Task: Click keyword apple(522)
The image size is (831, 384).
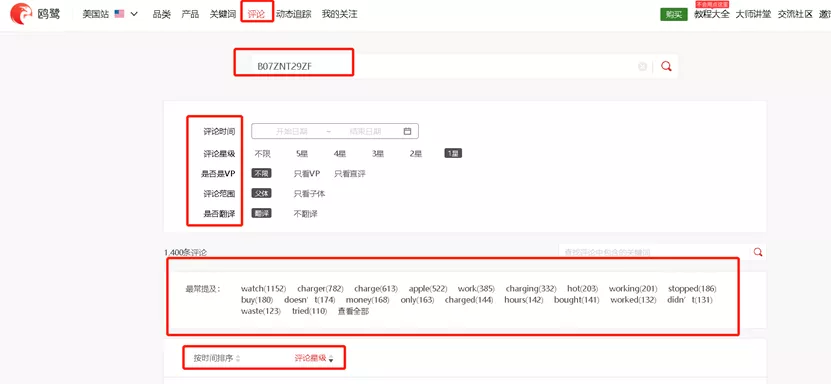Action: (428, 289)
